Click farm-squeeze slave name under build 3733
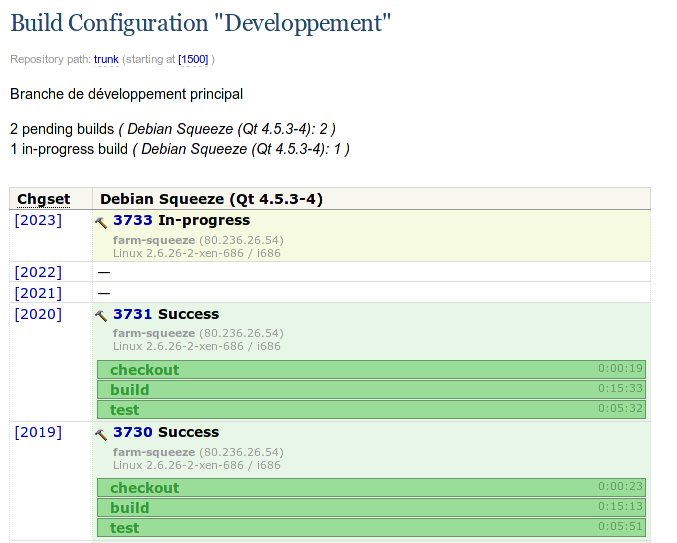Image resolution: width=677 pixels, height=543 pixels. [x=154, y=240]
